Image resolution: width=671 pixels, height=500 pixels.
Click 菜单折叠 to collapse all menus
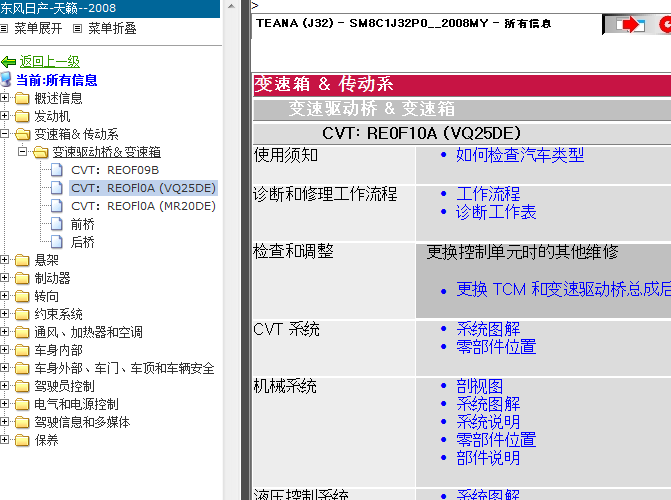(x=112, y=29)
